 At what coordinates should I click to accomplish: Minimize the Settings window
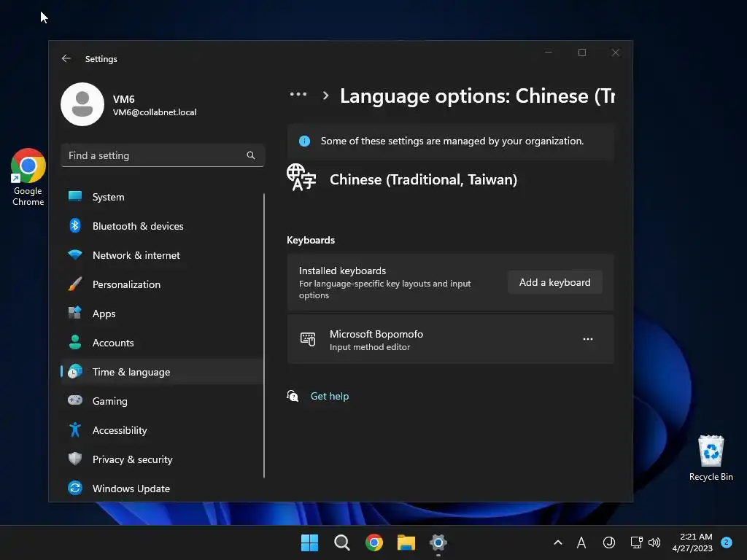[549, 52]
